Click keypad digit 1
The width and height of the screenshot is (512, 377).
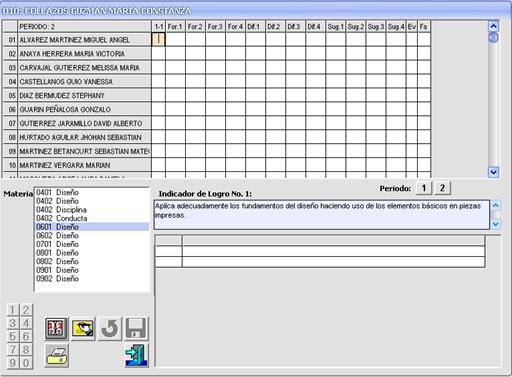point(13,310)
